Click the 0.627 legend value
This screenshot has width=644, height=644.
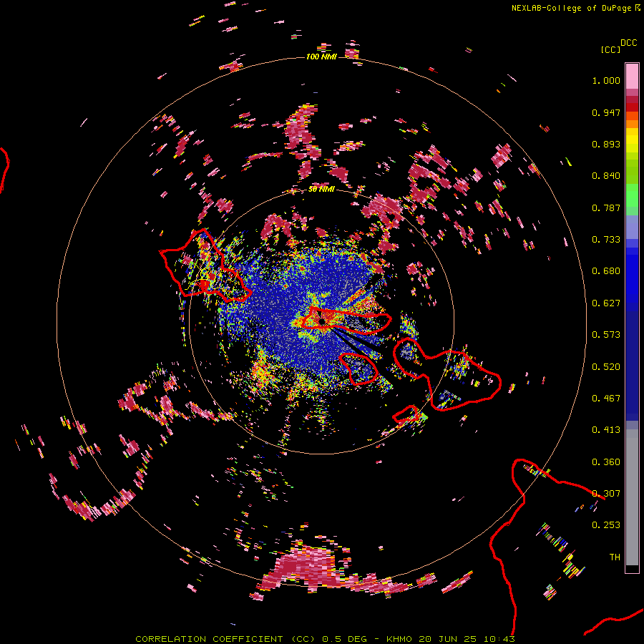pos(606,303)
